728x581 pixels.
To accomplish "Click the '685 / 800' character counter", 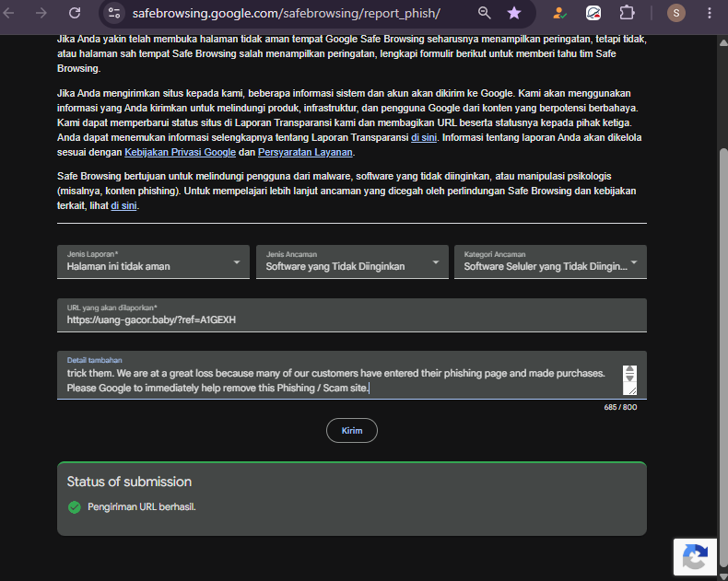I will 620,407.
